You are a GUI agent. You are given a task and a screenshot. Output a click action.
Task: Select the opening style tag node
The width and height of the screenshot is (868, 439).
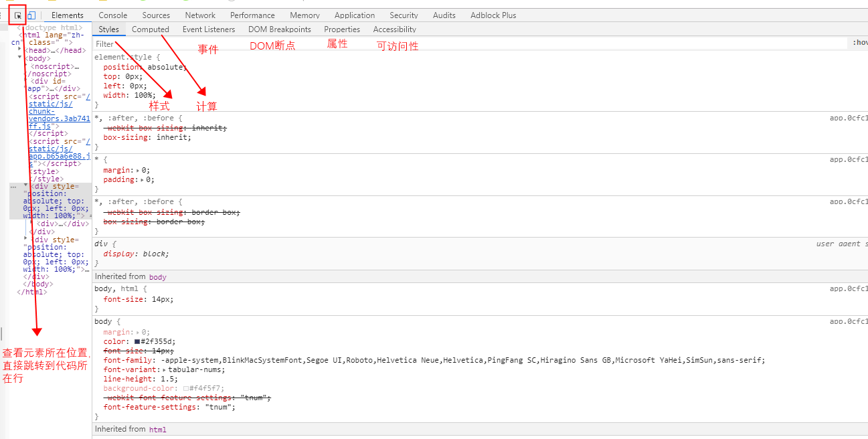(x=46, y=171)
